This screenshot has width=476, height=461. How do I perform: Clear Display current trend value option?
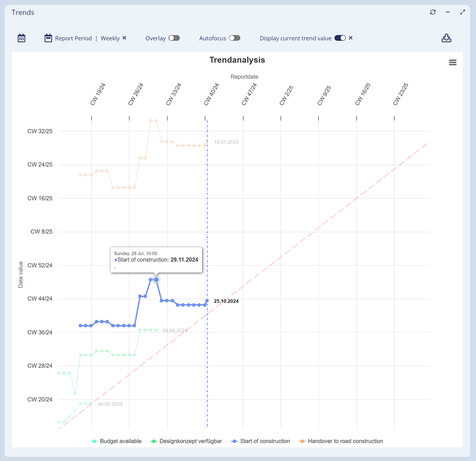point(351,38)
